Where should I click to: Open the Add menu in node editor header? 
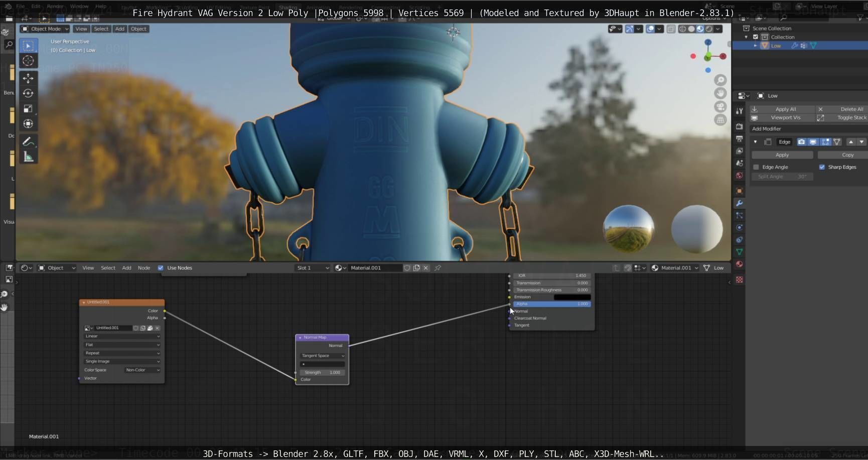[127, 268]
